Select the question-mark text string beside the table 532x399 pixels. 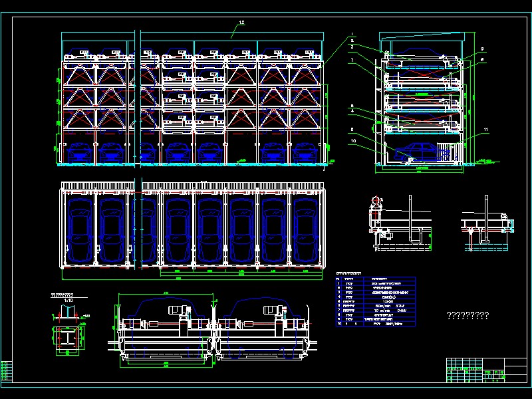(467, 315)
